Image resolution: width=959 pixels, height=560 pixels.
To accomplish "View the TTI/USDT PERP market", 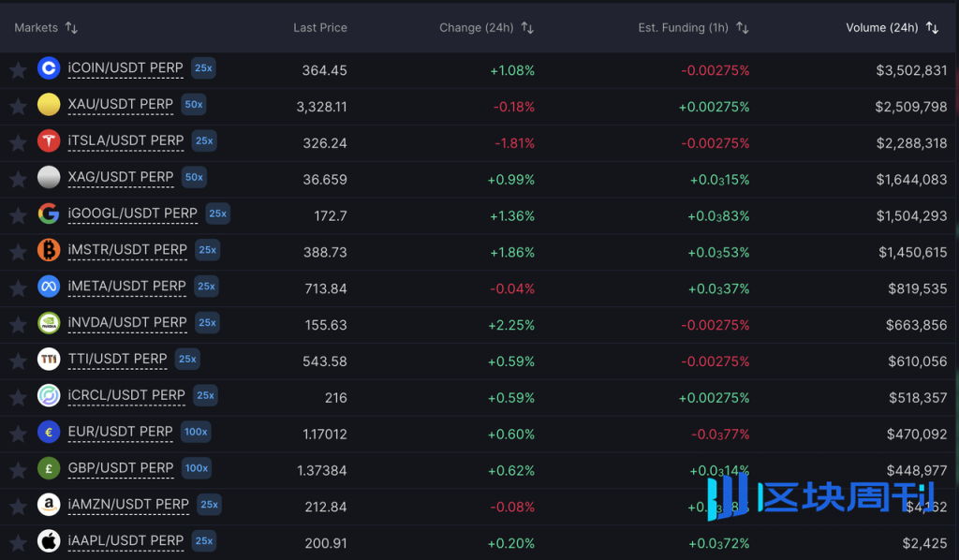I will coord(117,359).
